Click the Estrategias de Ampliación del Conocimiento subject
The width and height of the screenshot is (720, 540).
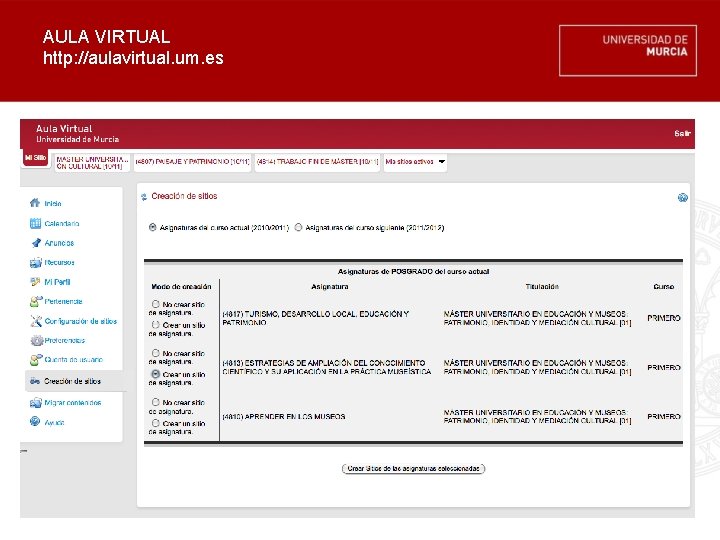[326, 367]
